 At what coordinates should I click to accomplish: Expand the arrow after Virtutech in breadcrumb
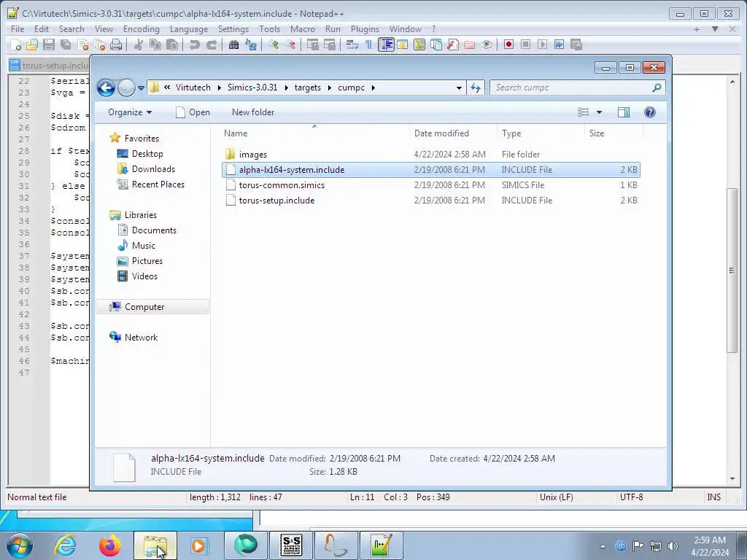tap(219, 88)
